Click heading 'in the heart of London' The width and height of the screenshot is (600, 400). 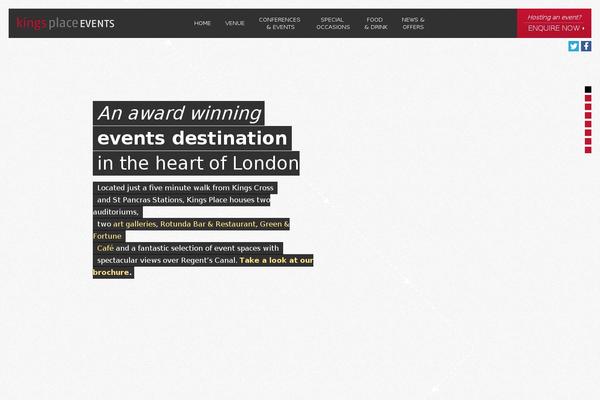tap(196, 163)
